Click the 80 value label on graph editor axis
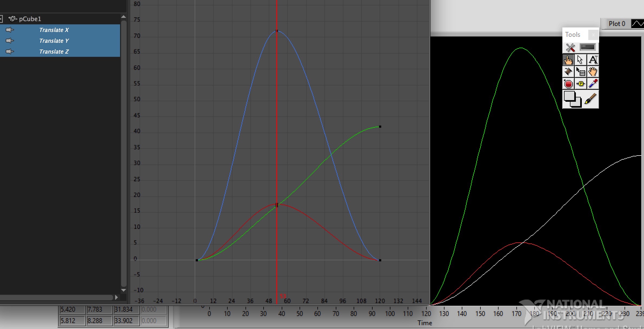644x329 pixels. coord(137,4)
